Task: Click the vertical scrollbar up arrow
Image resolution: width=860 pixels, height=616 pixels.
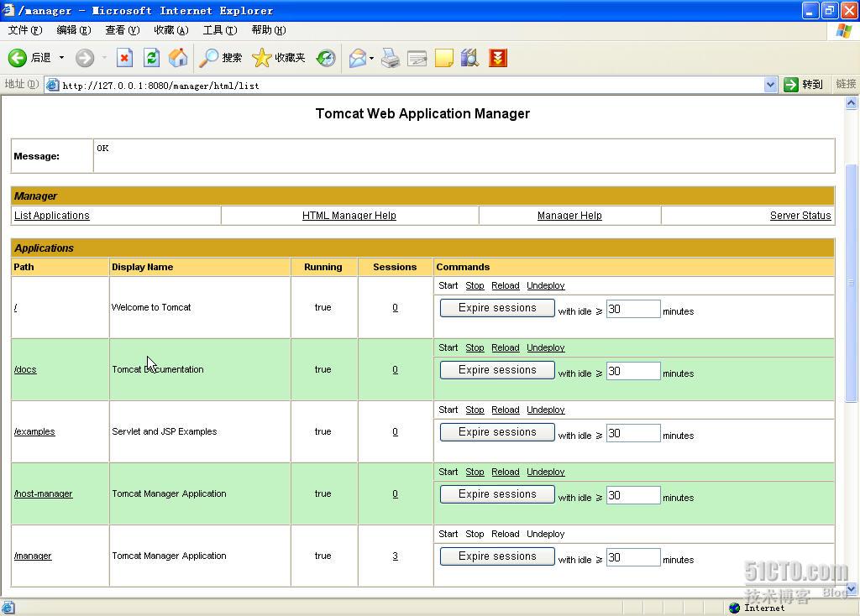Action: 852,103
